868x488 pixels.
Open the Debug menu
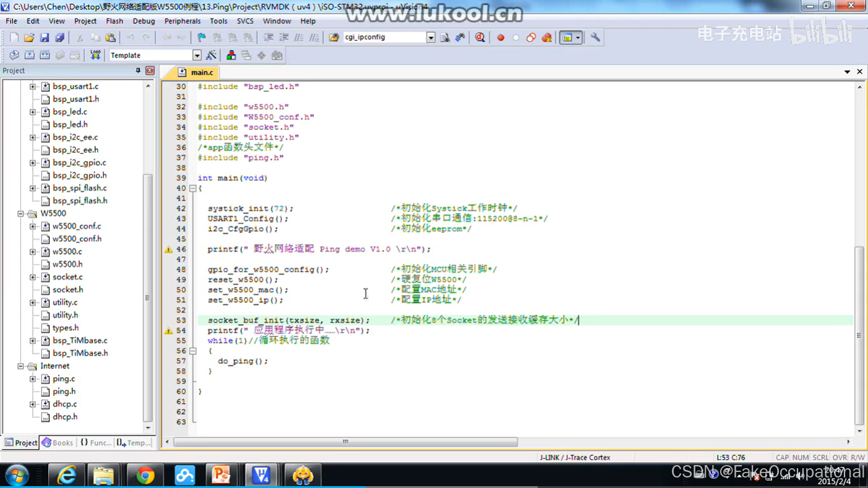tap(144, 21)
